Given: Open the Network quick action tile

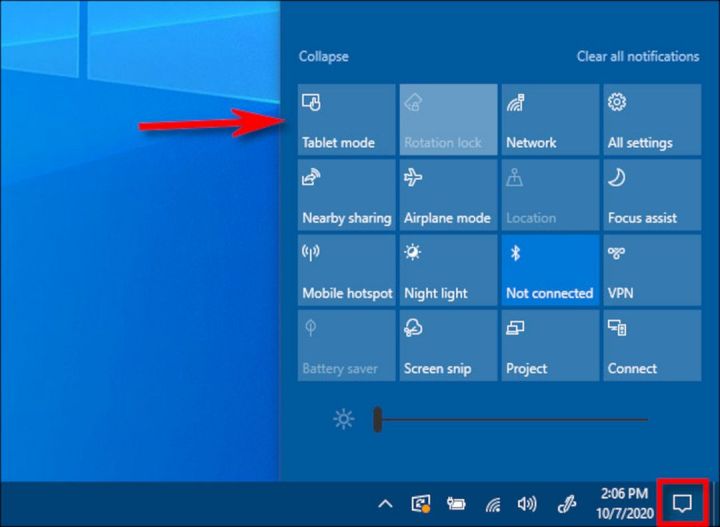Looking at the screenshot, I should (549, 119).
